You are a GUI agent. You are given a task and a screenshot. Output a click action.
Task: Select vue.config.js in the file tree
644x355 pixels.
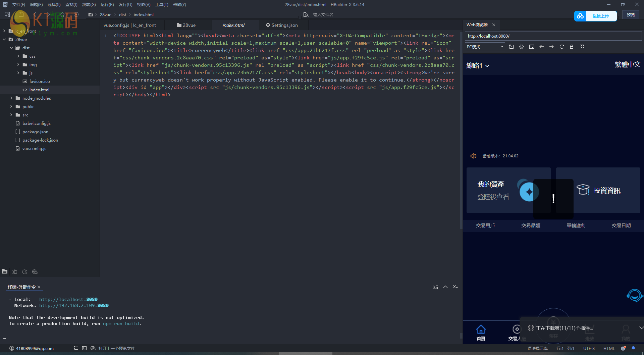(34, 149)
